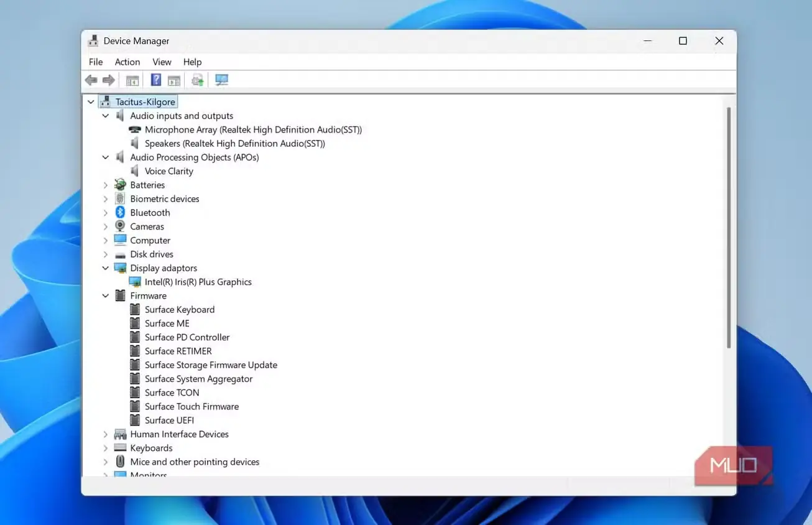The image size is (812, 525).
Task: Open the View menu
Action: pos(162,62)
